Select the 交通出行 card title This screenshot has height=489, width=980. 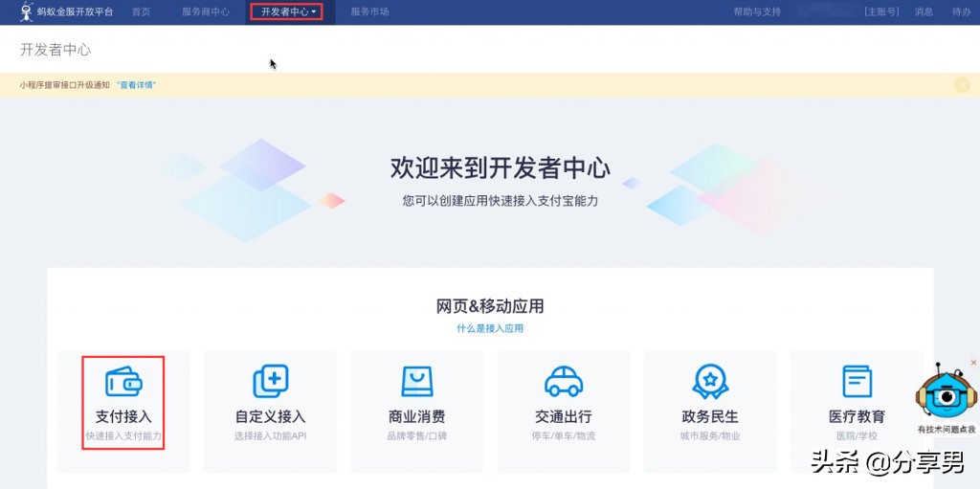564,416
